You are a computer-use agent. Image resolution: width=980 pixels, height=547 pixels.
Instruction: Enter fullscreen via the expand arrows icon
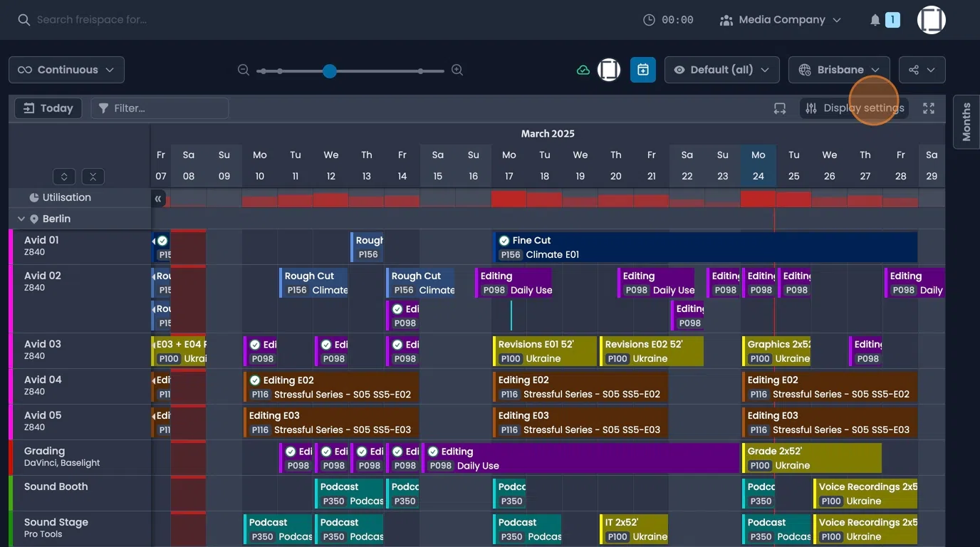(928, 108)
